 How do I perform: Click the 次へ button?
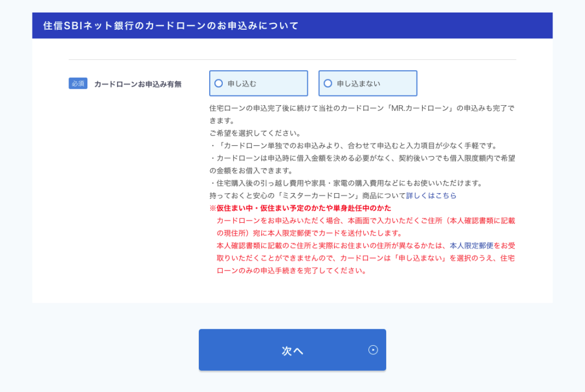tap(292, 350)
